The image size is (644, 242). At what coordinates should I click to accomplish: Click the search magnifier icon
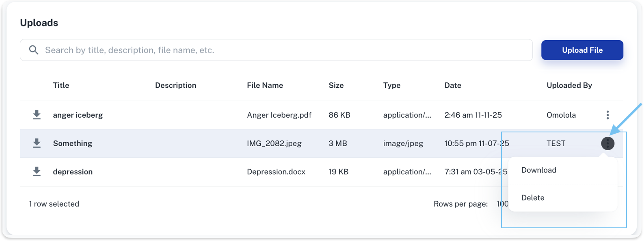[x=34, y=50]
